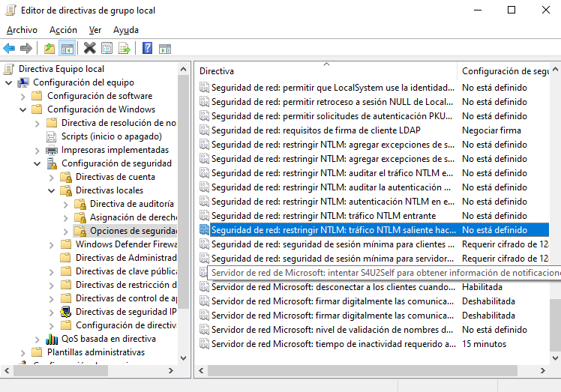Click the Export list toolbar icon

click(x=124, y=49)
